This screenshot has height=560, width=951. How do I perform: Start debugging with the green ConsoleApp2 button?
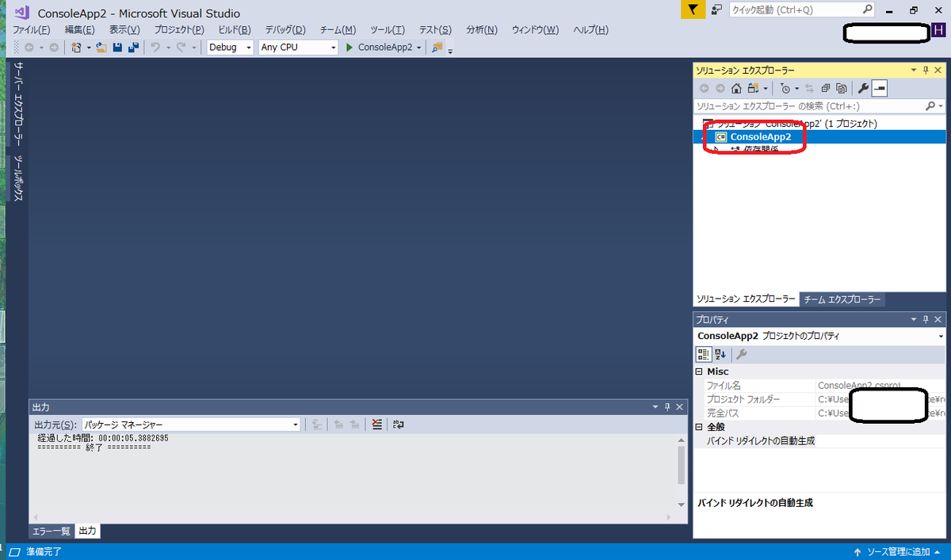pyautogui.click(x=380, y=48)
